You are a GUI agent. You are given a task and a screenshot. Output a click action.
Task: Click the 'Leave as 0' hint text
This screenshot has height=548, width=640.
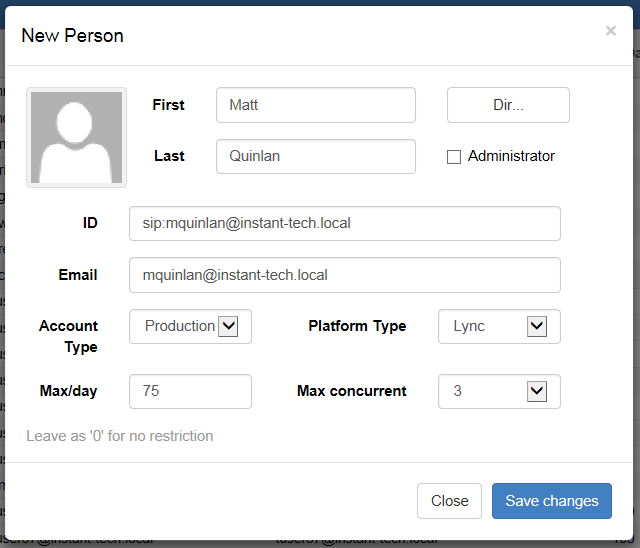click(119, 436)
